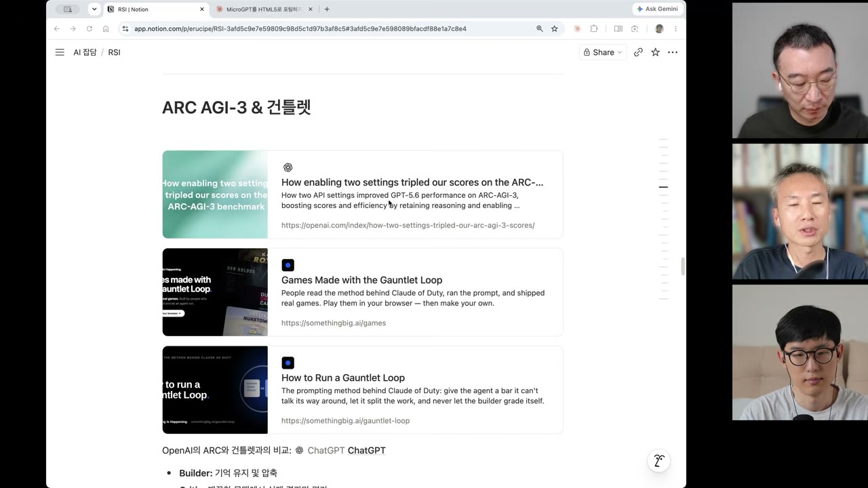
Task: Click the zoom magnifier in address bar
Action: point(540,28)
